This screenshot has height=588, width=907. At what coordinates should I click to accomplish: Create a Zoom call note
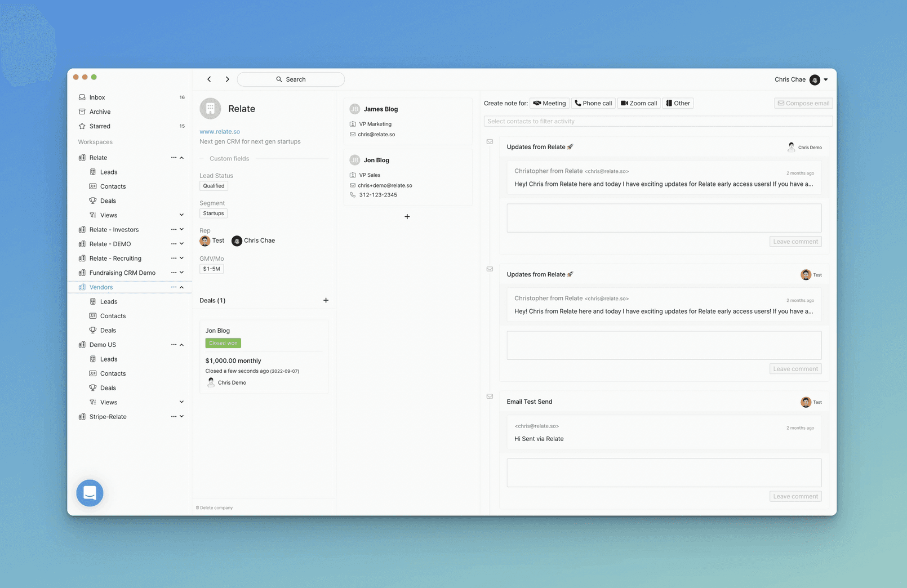tap(639, 103)
